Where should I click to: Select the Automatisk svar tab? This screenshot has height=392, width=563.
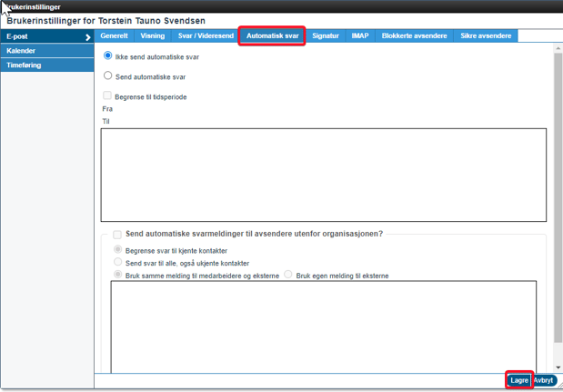pyautogui.click(x=272, y=36)
